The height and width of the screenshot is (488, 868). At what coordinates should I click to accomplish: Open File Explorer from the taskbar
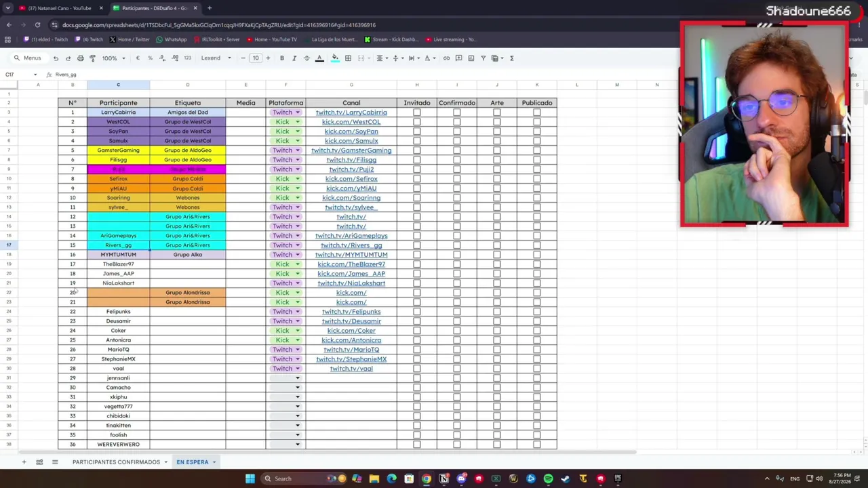coord(374,479)
